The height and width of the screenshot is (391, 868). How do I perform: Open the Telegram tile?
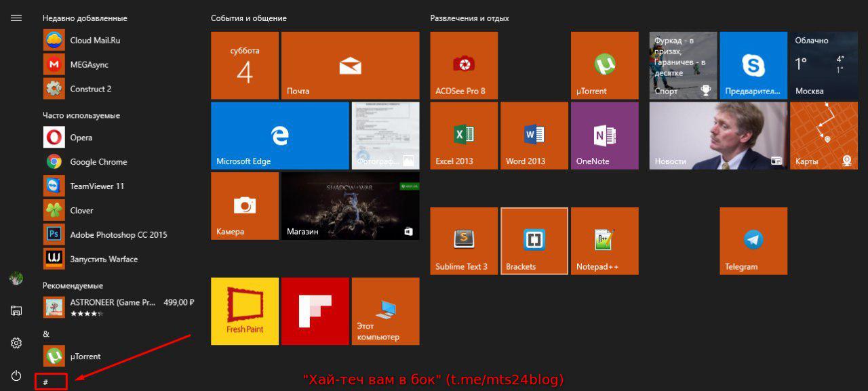coord(753,241)
